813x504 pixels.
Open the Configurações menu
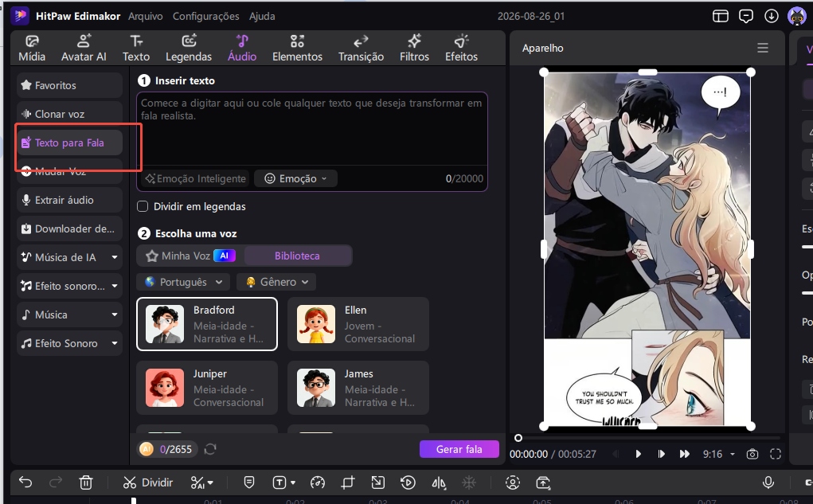[x=206, y=16]
